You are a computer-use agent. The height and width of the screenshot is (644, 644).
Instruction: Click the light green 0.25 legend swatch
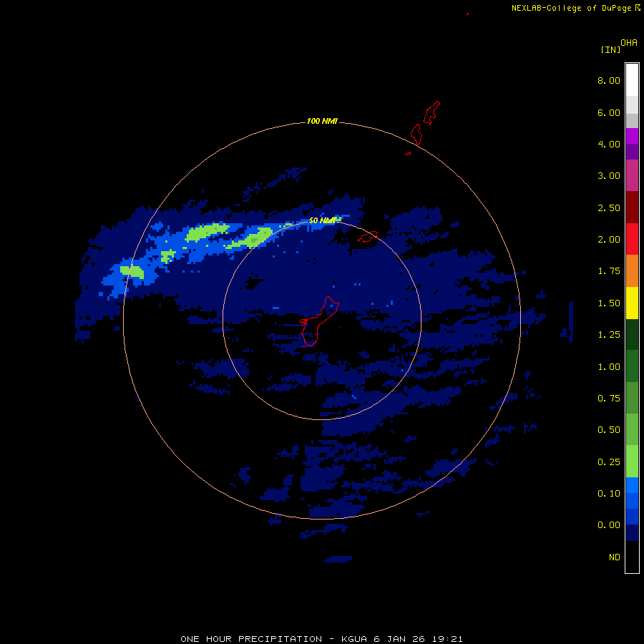632,462
